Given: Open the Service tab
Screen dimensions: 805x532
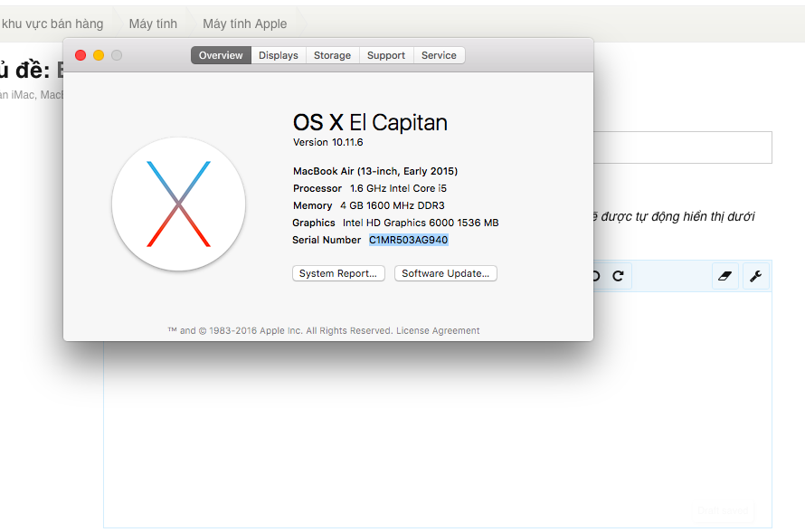Looking at the screenshot, I should [439, 55].
